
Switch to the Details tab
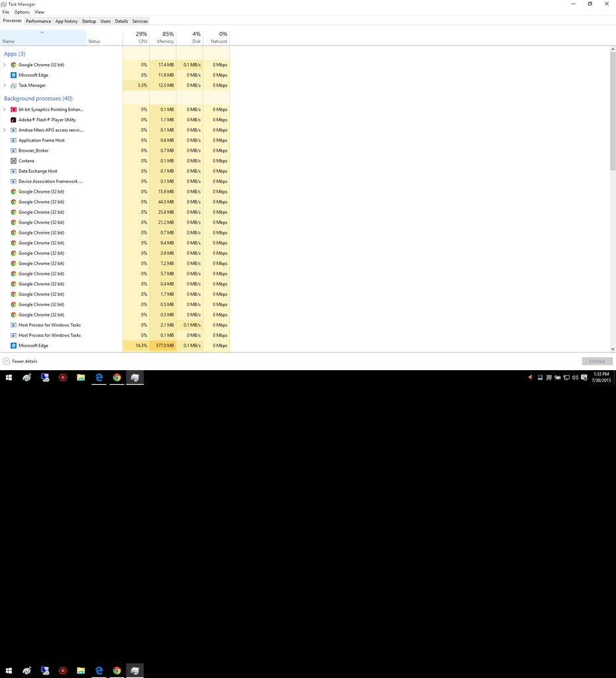122,21
